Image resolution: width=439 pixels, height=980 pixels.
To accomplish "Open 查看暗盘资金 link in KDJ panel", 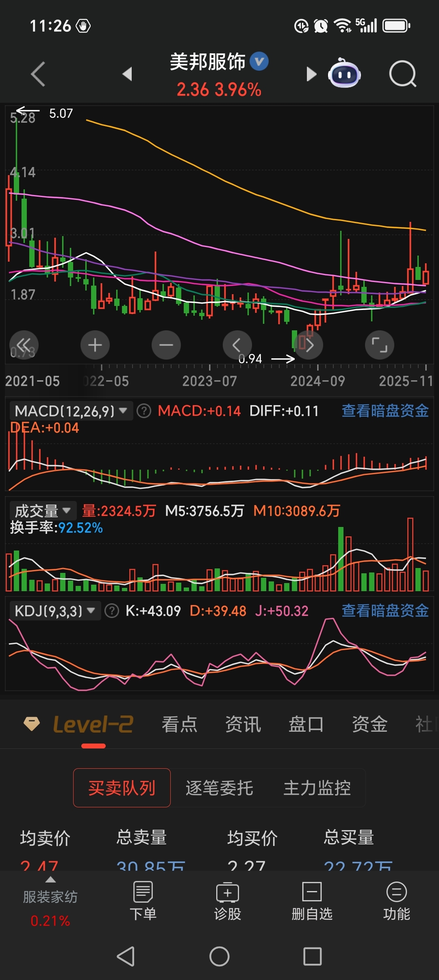I will [385, 611].
